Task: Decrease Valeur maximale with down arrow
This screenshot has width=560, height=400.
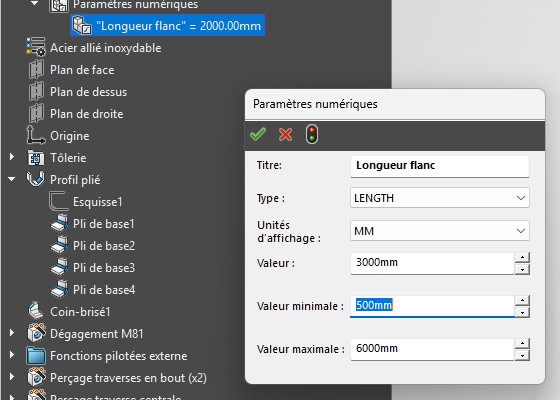Action: tap(522, 355)
